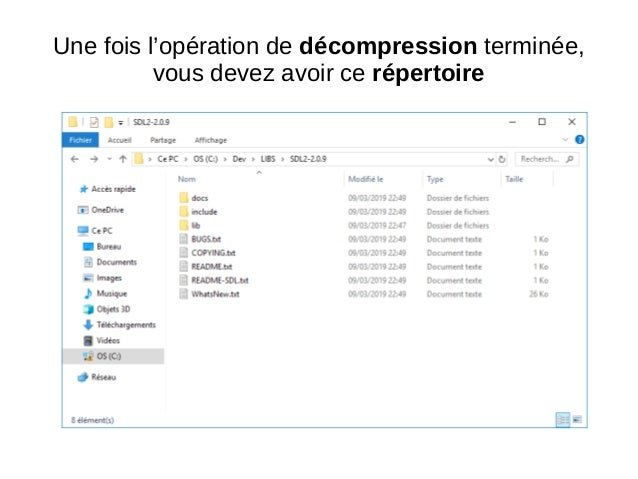Click the Forward navigation arrow

pos(94,159)
